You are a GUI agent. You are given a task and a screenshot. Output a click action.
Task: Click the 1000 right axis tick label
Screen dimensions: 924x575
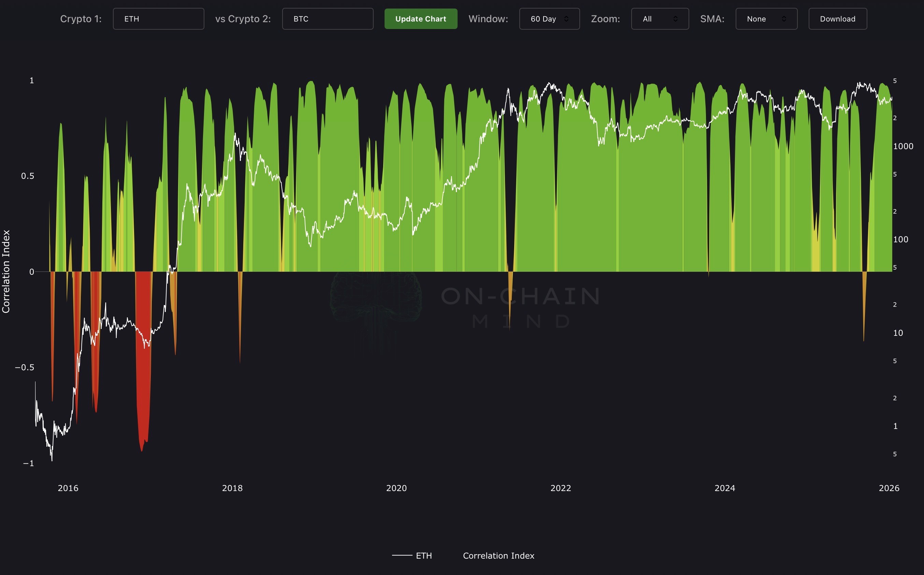click(903, 146)
